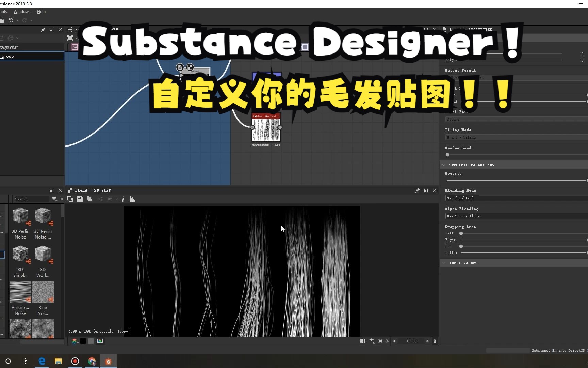The width and height of the screenshot is (588, 368).
Task: Click the 16.88% zoom value field
Action: point(412,341)
